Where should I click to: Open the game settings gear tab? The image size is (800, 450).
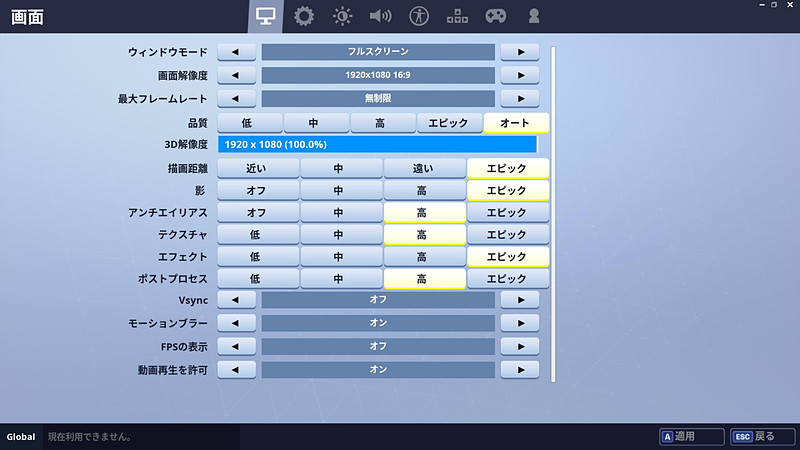point(304,16)
